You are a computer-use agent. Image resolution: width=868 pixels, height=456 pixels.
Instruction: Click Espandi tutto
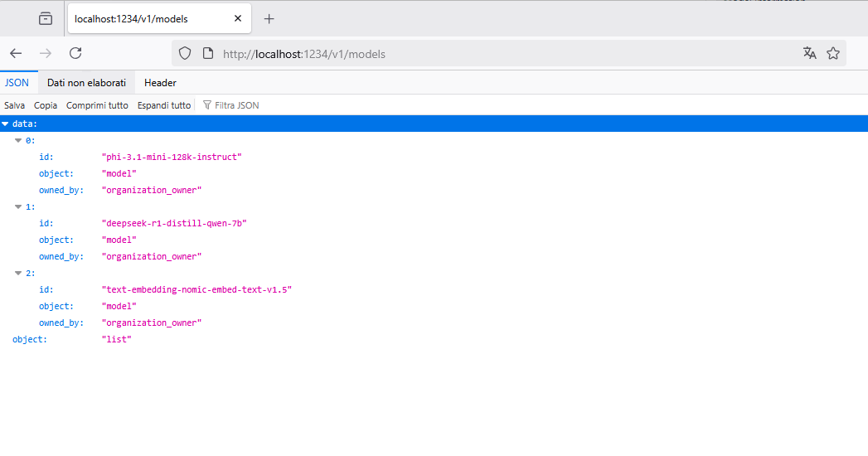tap(164, 105)
